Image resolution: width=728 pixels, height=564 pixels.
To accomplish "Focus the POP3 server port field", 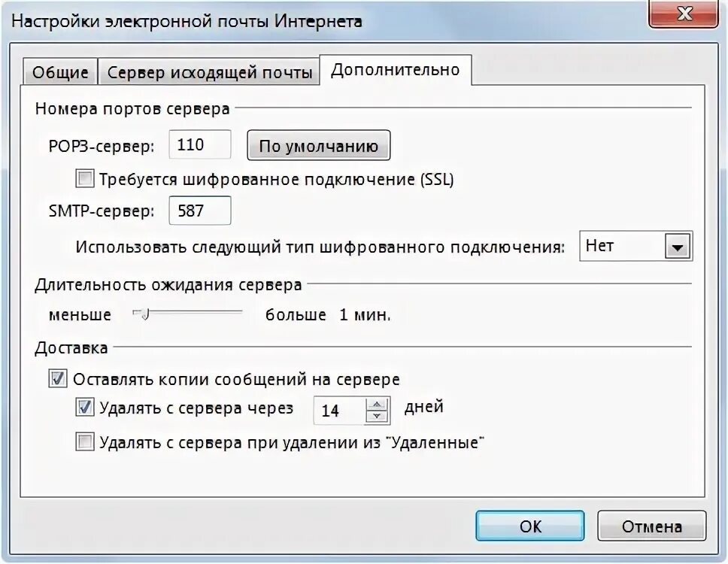I will point(199,145).
